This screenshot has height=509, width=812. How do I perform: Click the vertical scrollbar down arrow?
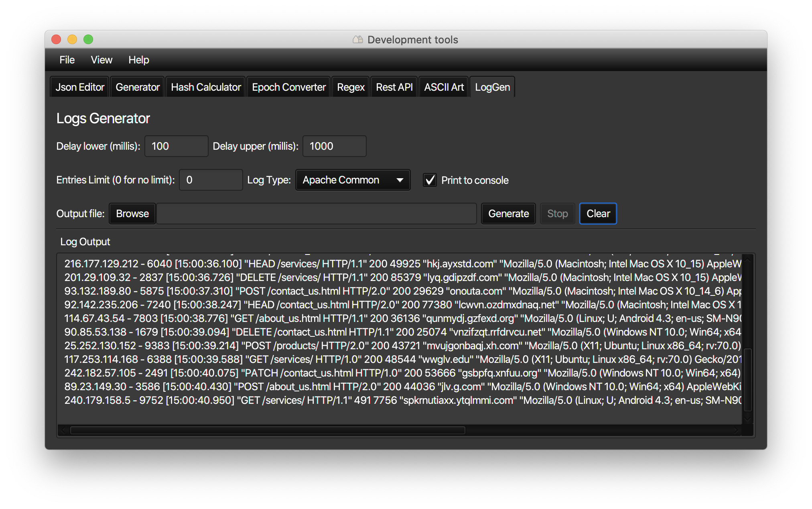tap(747, 418)
